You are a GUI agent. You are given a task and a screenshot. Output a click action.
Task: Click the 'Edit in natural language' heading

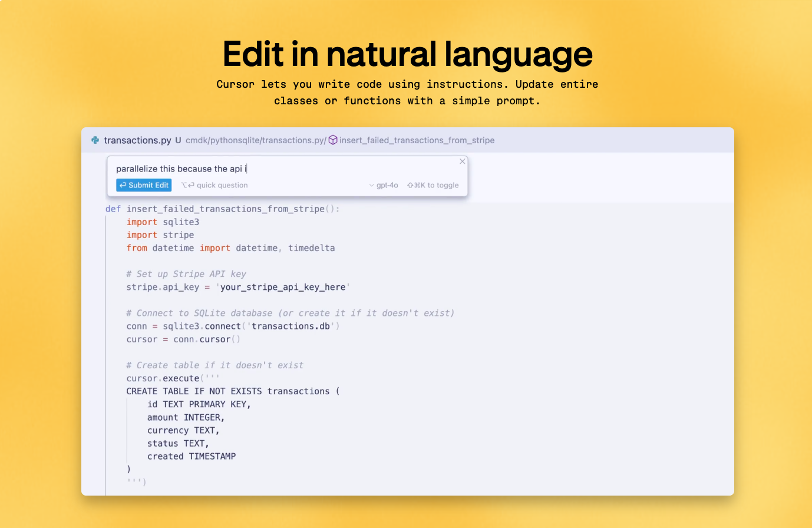click(407, 55)
